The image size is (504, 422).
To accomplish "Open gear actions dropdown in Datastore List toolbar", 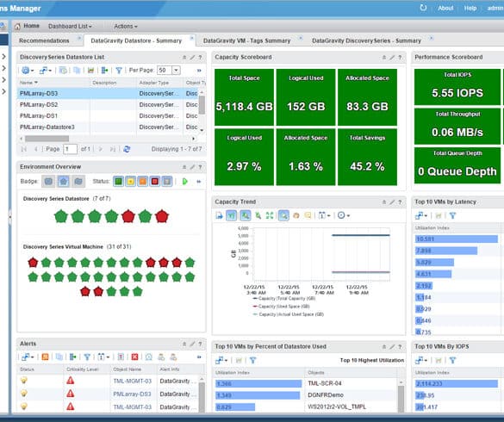I will pyautogui.click(x=28, y=70).
